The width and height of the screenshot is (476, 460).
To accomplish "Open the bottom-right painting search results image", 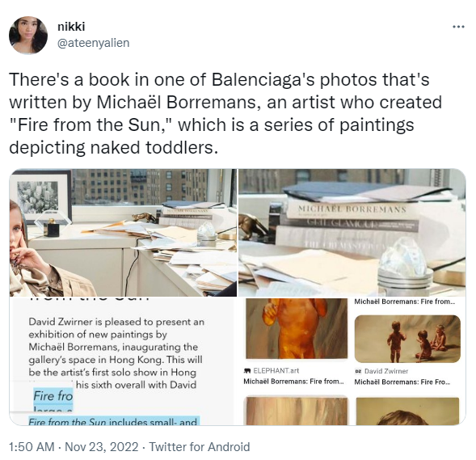I will click(x=352, y=361).
